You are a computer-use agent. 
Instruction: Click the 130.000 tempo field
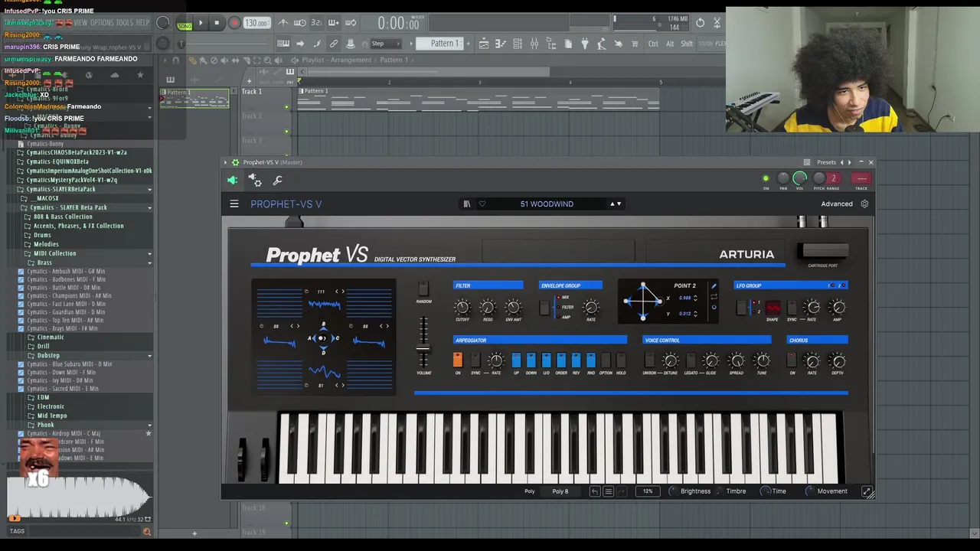[256, 23]
